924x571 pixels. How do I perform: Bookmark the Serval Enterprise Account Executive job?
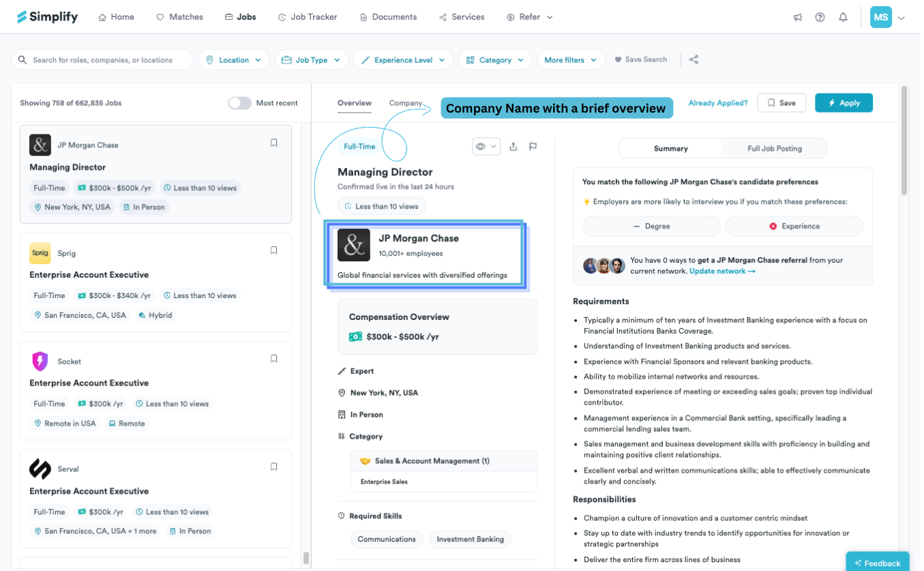click(x=274, y=467)
